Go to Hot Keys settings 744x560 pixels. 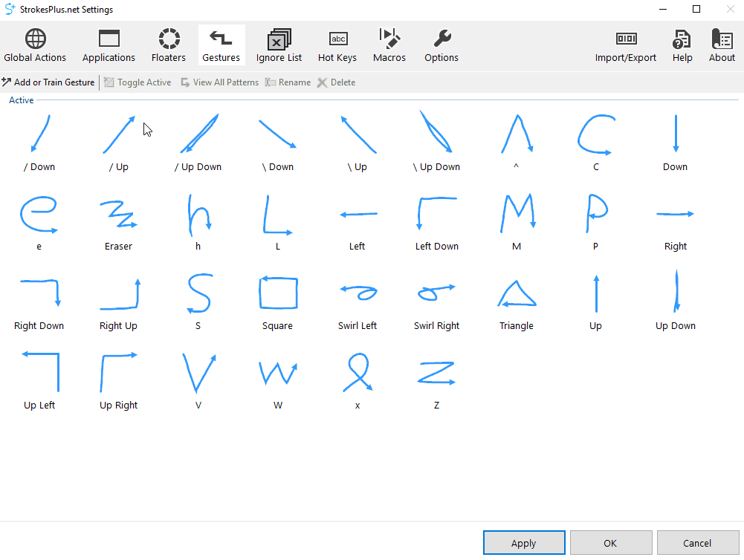click(x=337, y=45)
